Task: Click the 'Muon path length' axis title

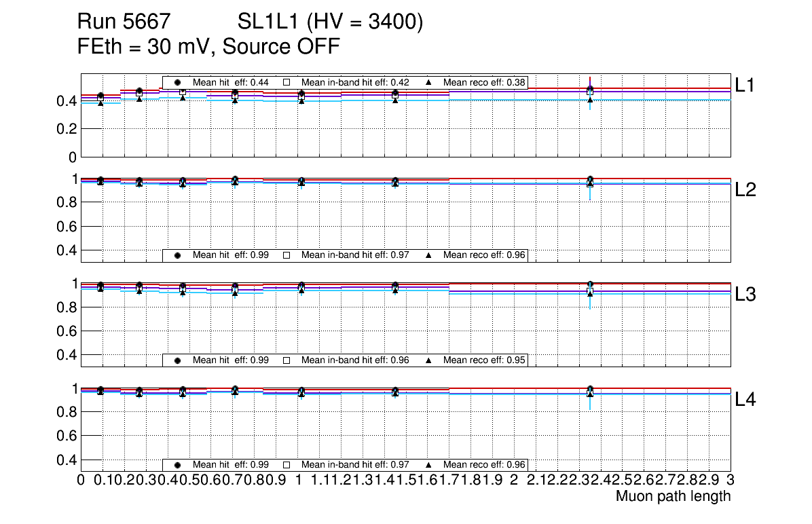Action: click(673, 496)
